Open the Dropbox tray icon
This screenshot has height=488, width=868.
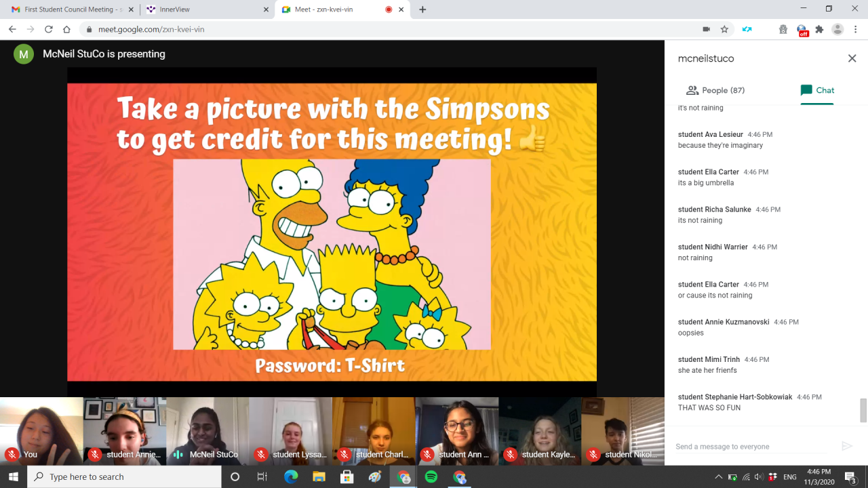point(772,477)
